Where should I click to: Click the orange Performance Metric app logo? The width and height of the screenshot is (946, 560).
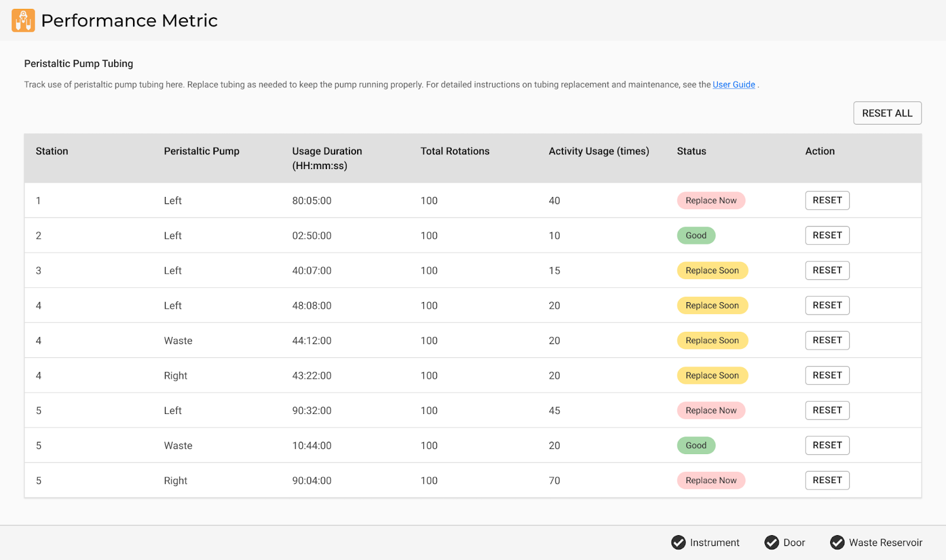[x=23, y=21]
